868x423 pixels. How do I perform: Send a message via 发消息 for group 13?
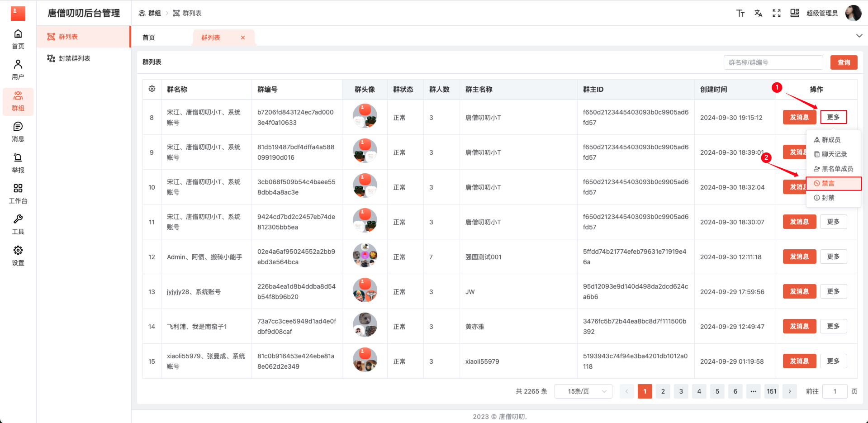pos(799,291)
